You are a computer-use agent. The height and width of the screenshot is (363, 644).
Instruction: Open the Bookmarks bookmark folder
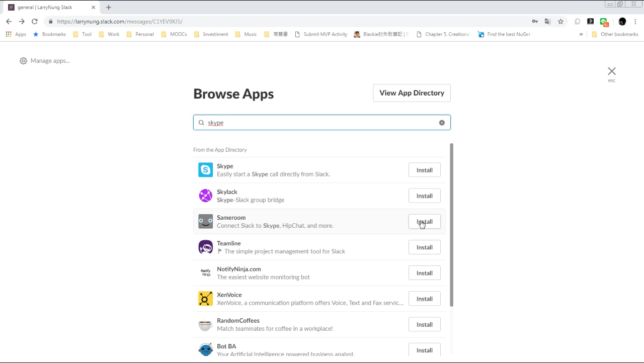tap(49, 34)
